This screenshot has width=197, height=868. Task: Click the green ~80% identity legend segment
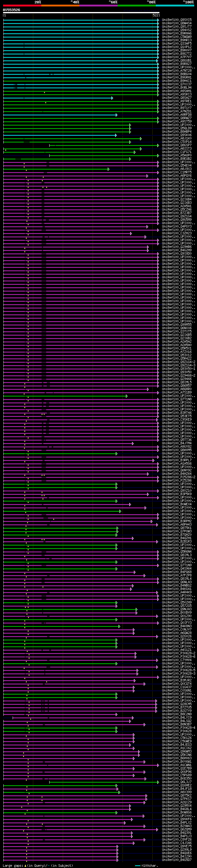click(x=136, y=6)
